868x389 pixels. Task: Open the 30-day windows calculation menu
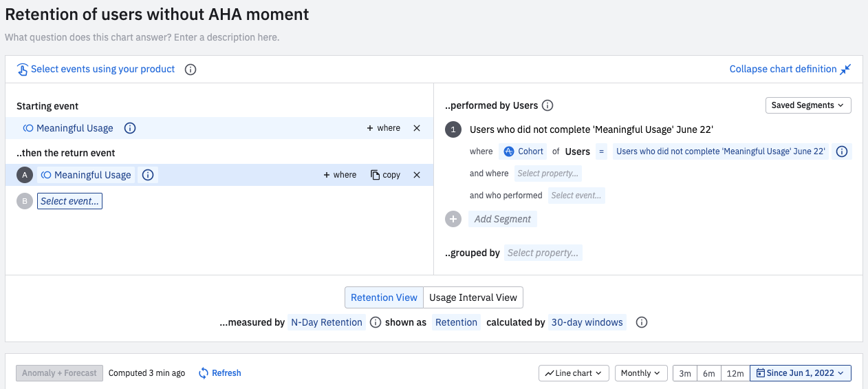[587, 322]
